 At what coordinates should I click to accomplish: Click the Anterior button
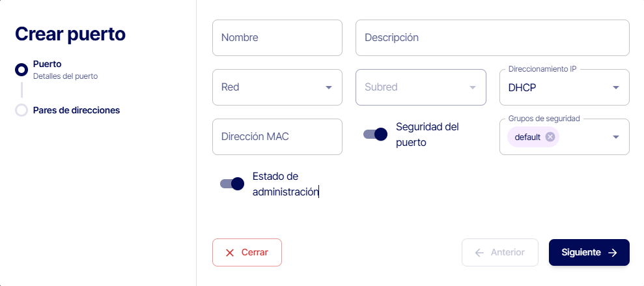499,253
